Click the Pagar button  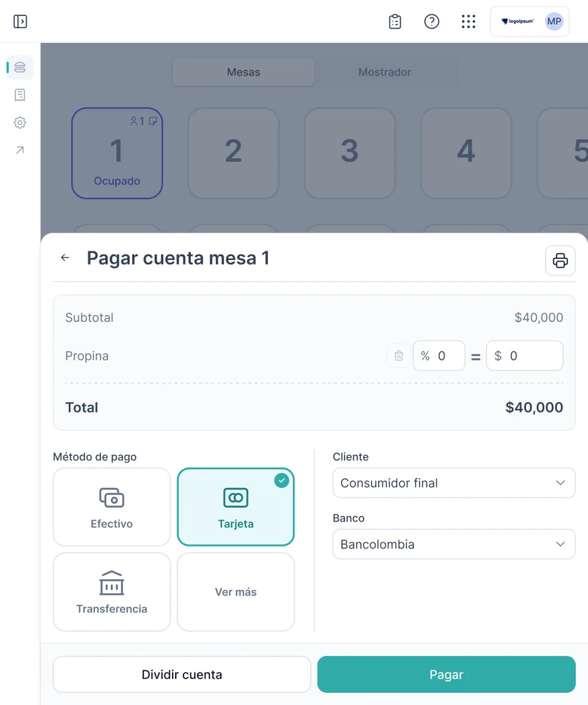tap(447, 674)
